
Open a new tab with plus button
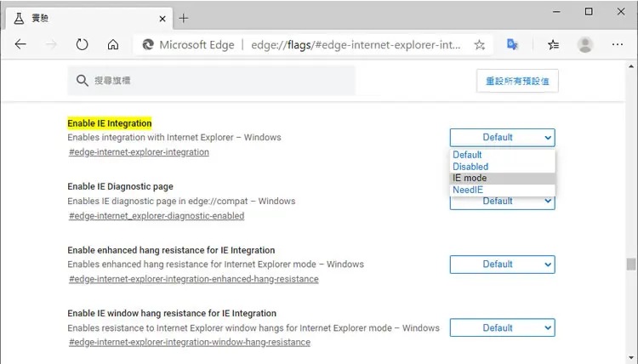click(x=184, y=19)
